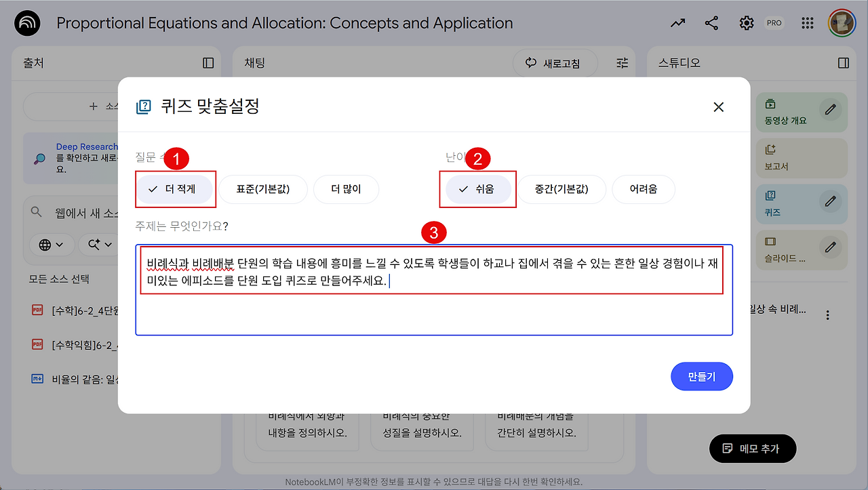Image resolution: width=868 pixels, height=490 pixels.
Task: Open the 일상 속 비례 studio item
Action: [776, 309]
